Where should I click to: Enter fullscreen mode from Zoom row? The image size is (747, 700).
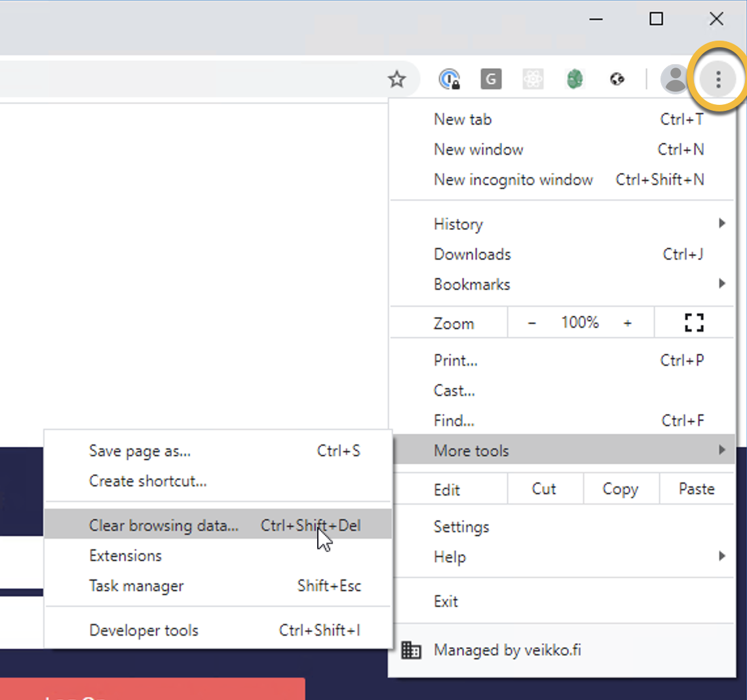694,322
